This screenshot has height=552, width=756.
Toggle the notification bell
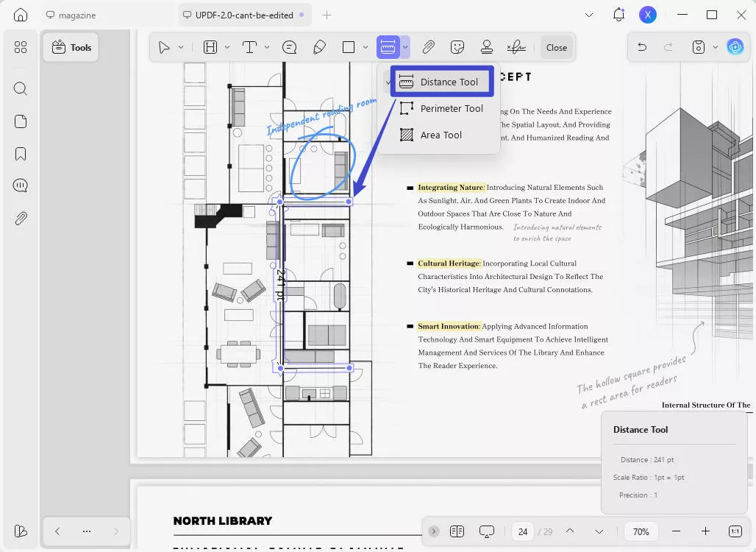[x=618, y=14]
